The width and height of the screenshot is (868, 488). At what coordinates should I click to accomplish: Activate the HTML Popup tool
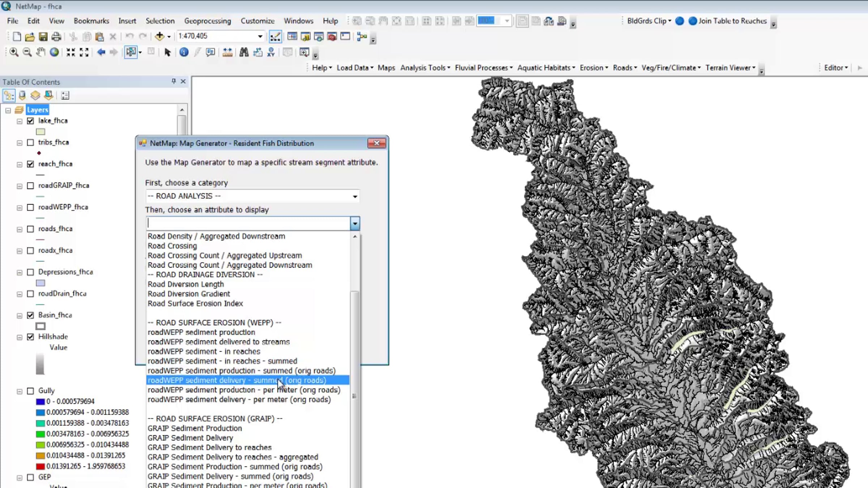point(210,52)
